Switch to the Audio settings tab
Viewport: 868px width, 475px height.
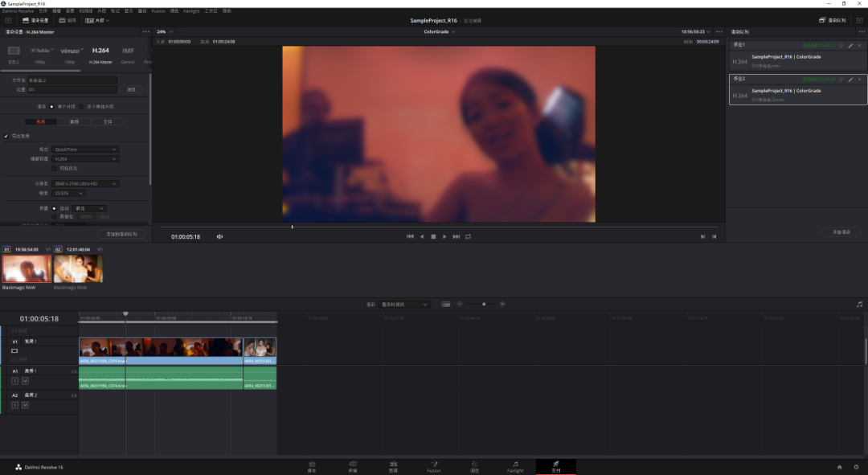click(x=74, y=122)
